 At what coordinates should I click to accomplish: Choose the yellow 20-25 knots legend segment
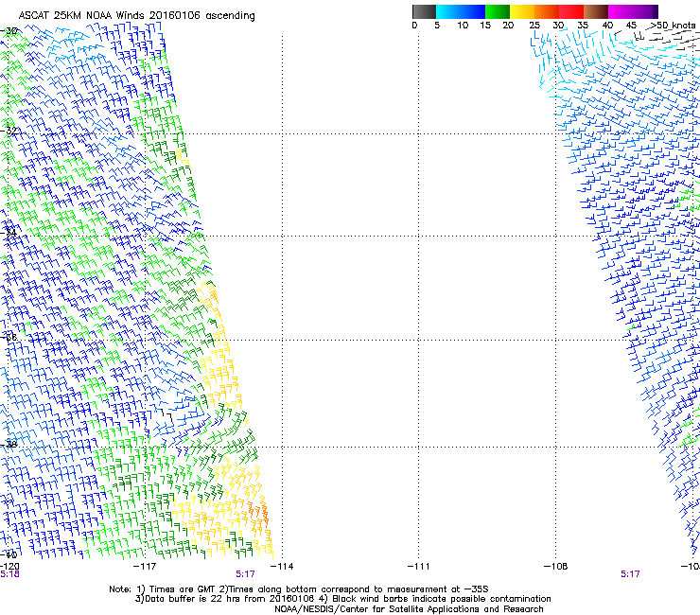coord(522,11)
